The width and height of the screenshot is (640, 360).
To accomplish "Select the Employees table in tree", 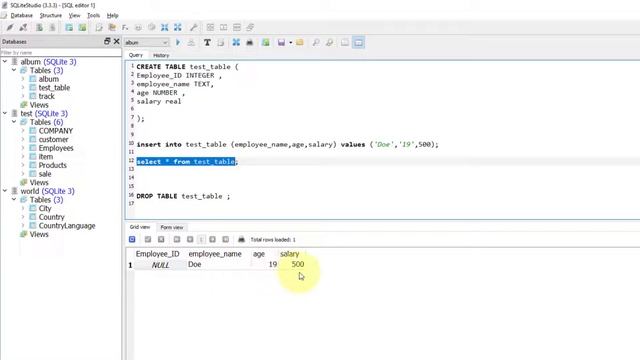I will (56, 148).
